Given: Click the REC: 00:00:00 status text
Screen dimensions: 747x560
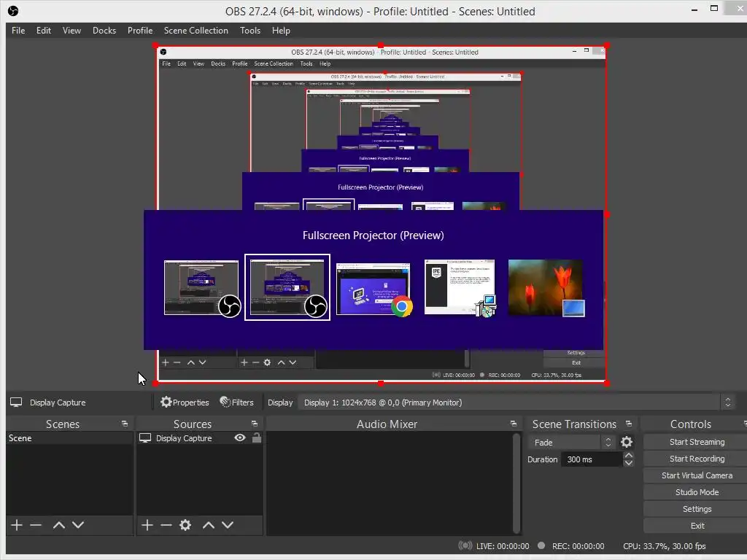Looking at the screenshot, I should (578, 546).
